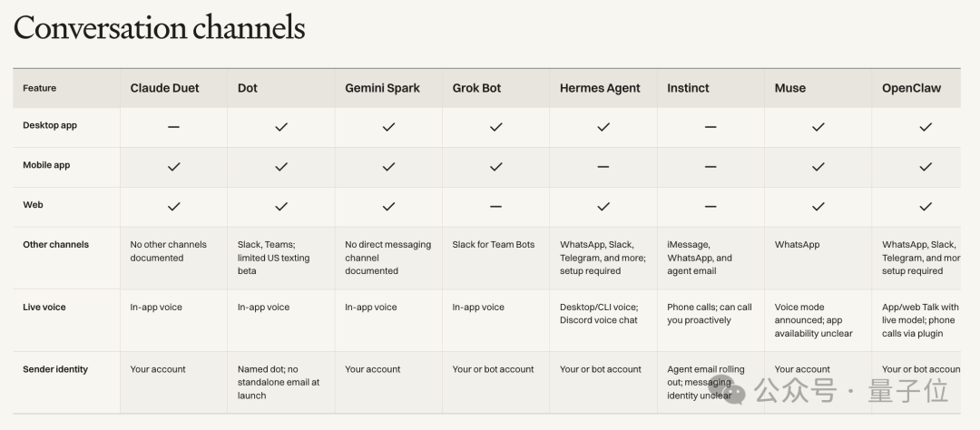Click the Hermes Agent column header
This screenshot has width=980, height=430.
(600, 88)
